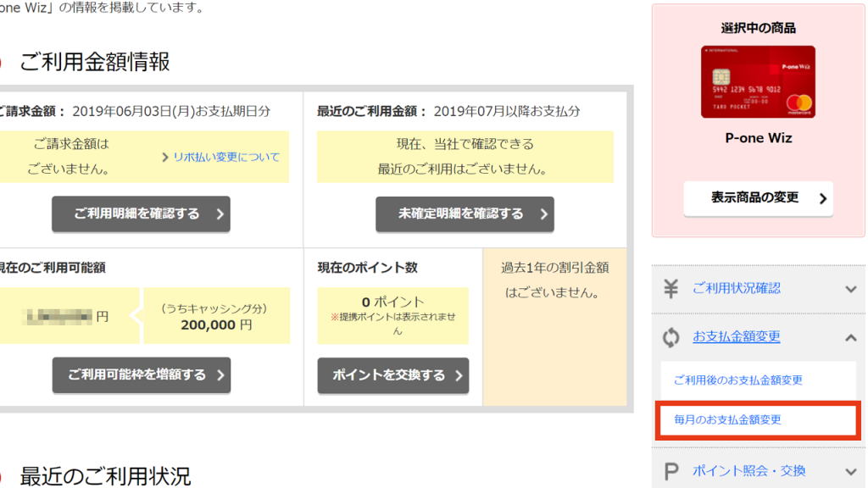Click the 最近のご利用はございません。 line

462,169
